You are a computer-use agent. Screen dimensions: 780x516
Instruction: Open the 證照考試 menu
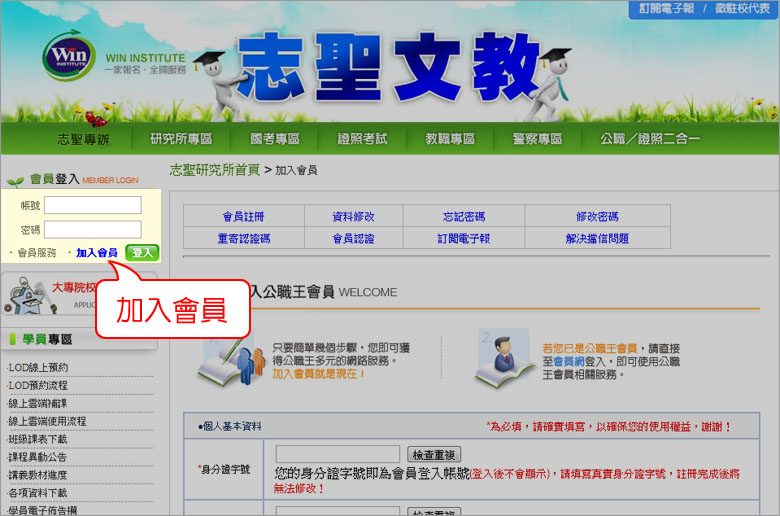tap(362, 138)
